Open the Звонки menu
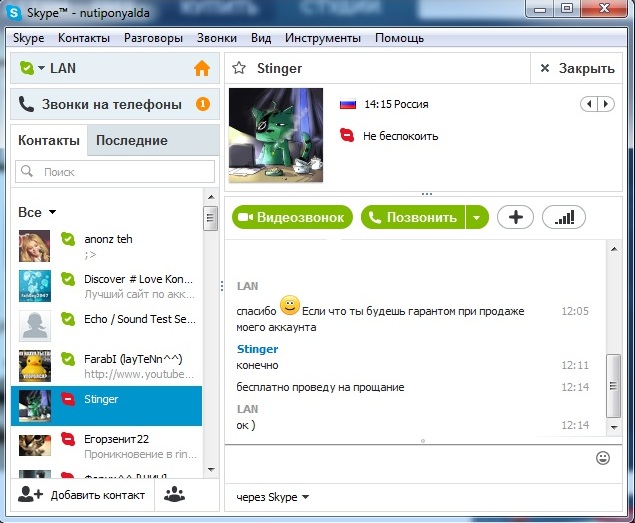The image size is (635, 523). [x=217, y=38]
